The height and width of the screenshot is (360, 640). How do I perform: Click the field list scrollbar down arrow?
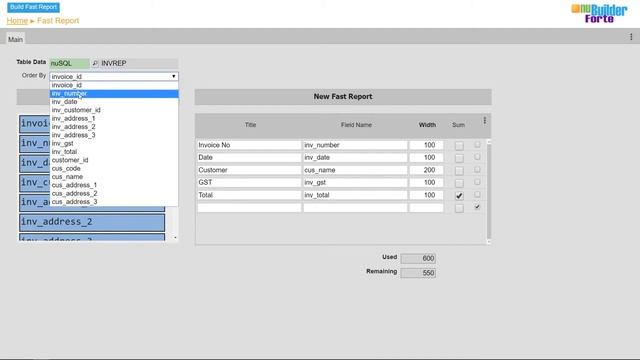[x=175, y=238]
